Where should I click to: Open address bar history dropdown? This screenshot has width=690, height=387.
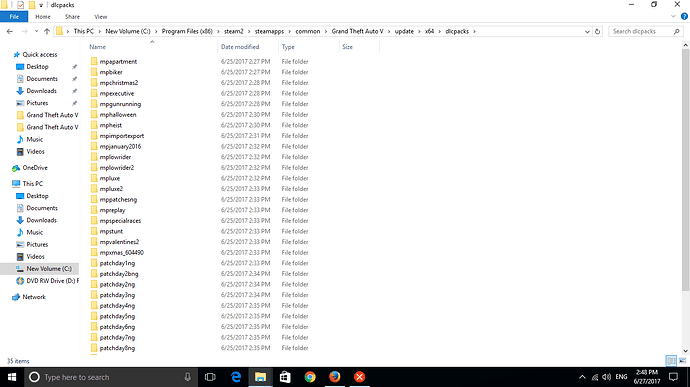(x=587, y=32)
